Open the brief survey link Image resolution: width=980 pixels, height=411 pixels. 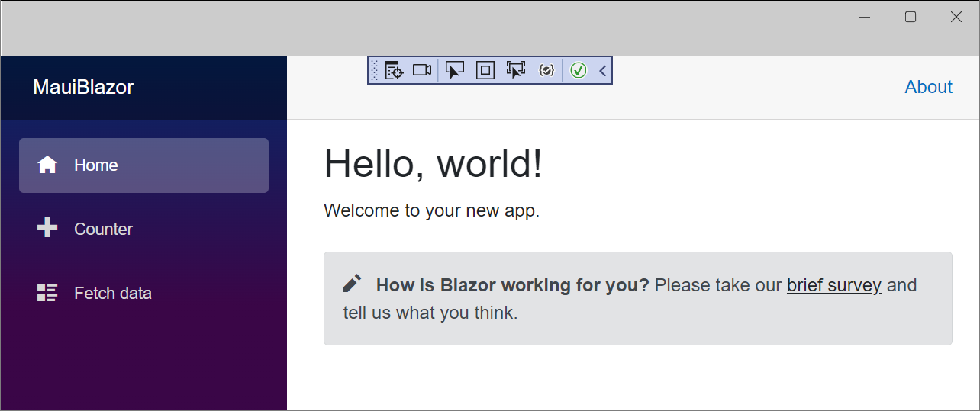tap(834, 285)
